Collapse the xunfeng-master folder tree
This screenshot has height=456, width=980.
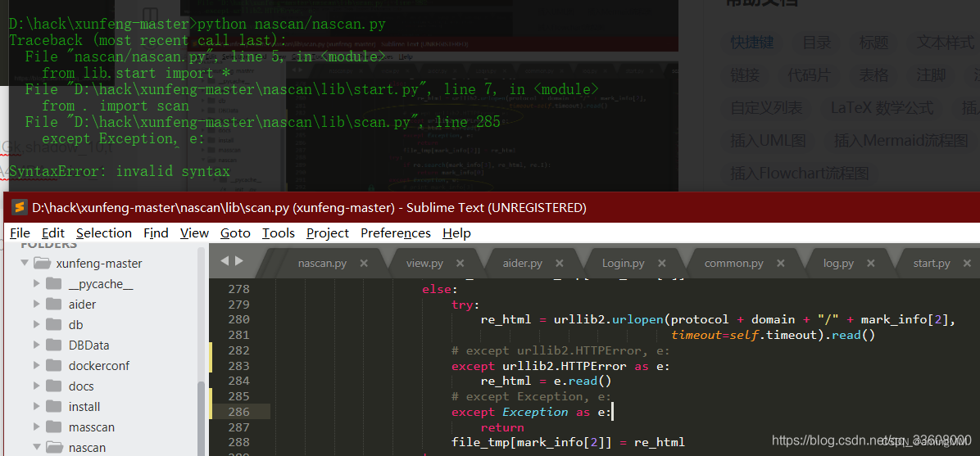click(x=25, y=264)
